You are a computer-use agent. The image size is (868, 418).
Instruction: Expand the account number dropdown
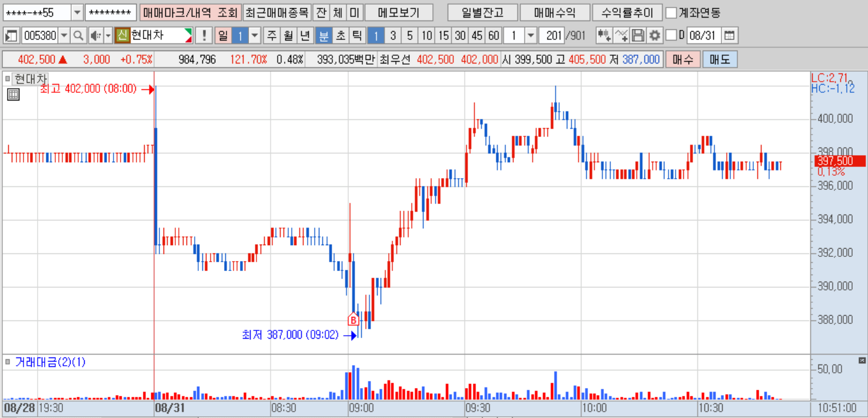click(77, 12)
